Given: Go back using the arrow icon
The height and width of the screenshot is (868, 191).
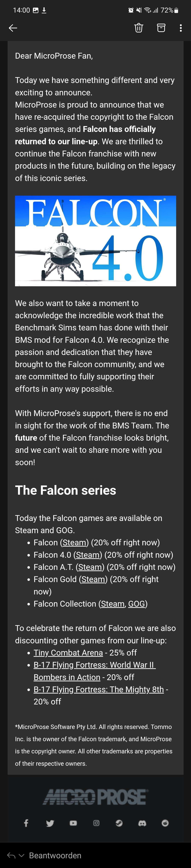Looking at the screenshot, I should click(x=13, y=28).
